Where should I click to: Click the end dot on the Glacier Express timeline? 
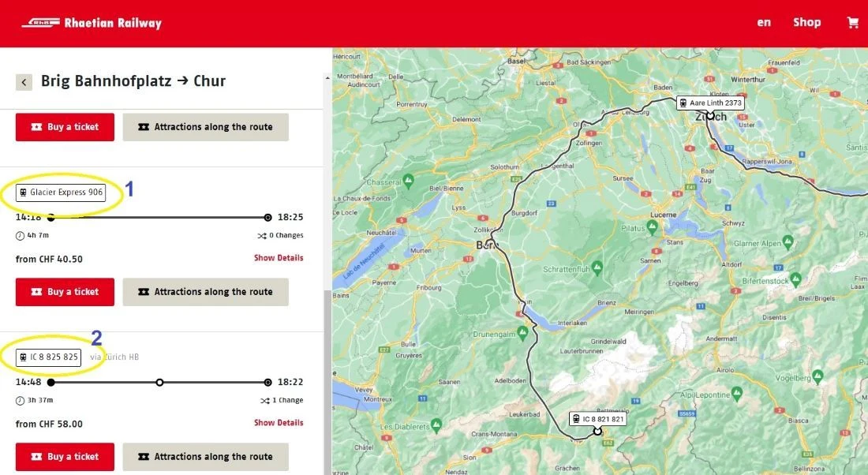pos(268,218)
